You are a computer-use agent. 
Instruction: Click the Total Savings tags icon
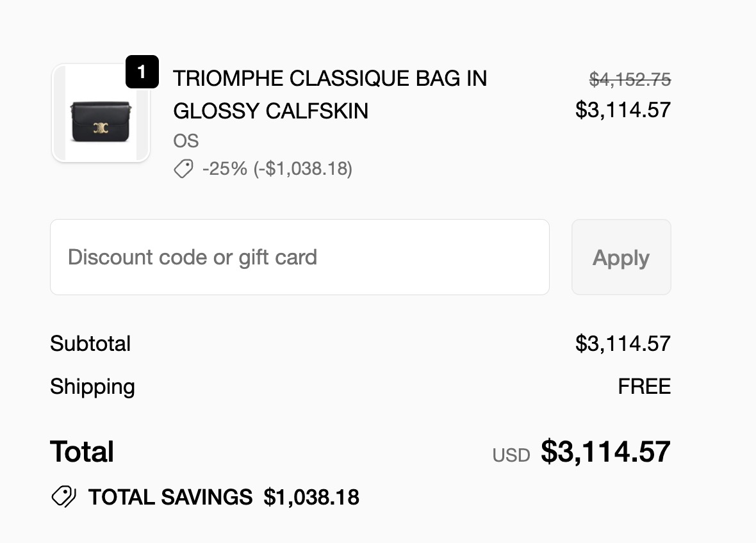[63, 497]
